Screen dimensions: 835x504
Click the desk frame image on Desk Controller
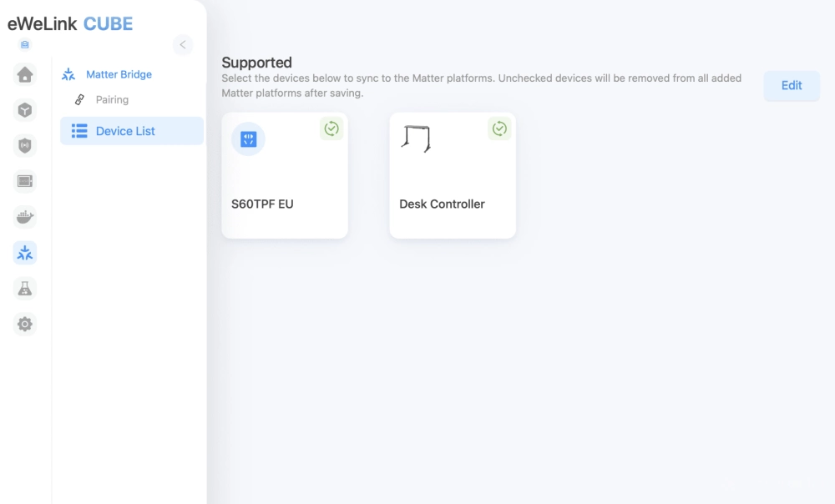[417, 139]
